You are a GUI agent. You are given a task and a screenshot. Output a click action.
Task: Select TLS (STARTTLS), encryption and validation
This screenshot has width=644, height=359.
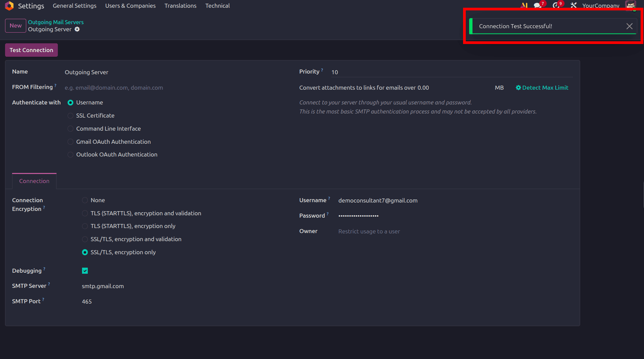[x=85, y=213]
